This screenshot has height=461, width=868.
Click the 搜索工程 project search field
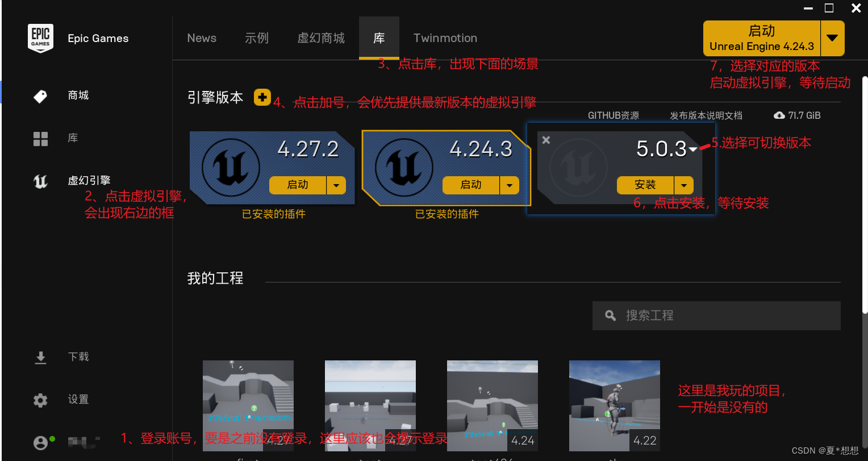point(716,315)
